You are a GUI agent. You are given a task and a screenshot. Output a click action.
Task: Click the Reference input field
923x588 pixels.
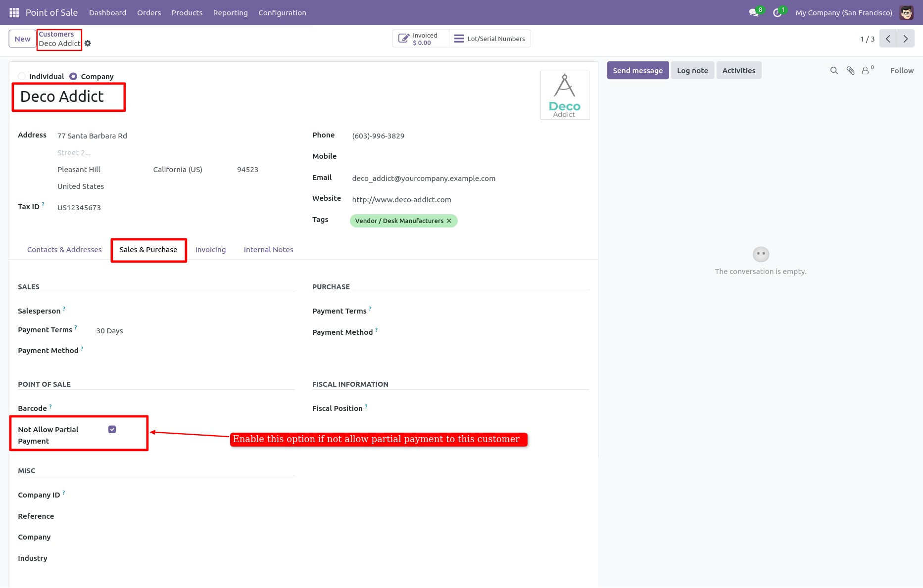(x=195, y=516)
